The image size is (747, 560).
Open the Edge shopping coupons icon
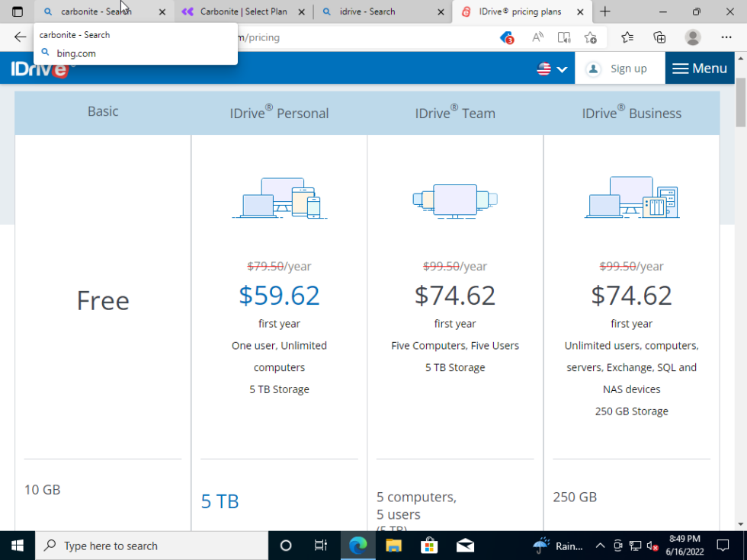click(507, 37)
